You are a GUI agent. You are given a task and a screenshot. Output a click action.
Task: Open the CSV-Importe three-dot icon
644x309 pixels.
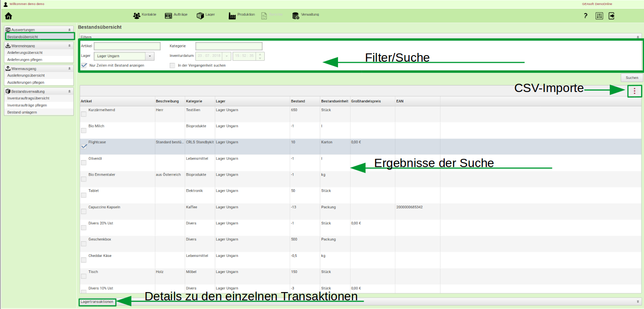635,91
